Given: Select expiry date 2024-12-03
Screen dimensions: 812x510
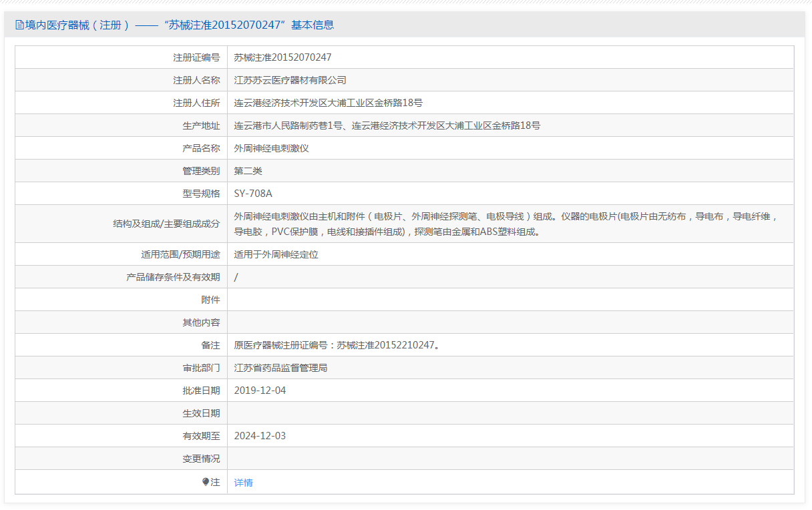Looking at the screenshot, I should [x=260, y=436].
